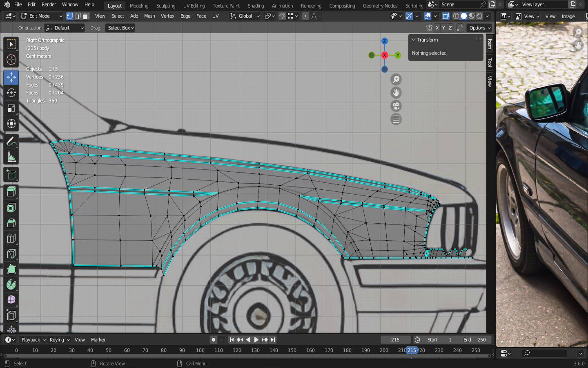Screen dimensions: 588x368
Task: Select the Annotate pencil tool
Action: pos(11,142)
